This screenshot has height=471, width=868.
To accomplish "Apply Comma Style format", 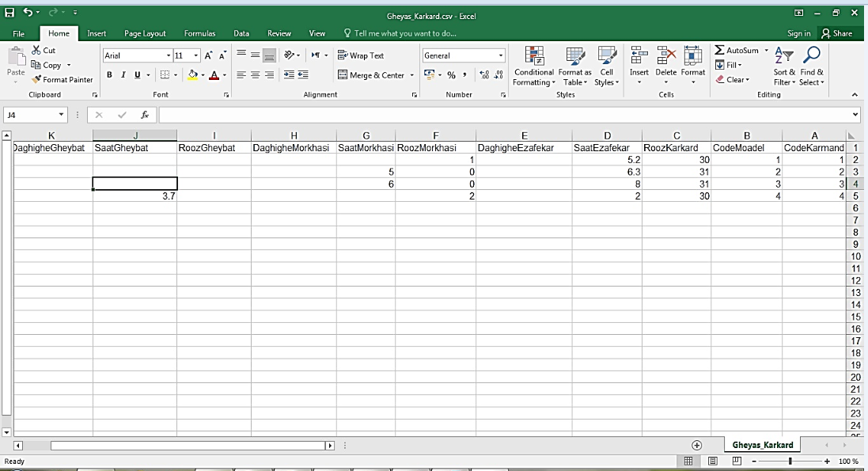I will (465, 74).
